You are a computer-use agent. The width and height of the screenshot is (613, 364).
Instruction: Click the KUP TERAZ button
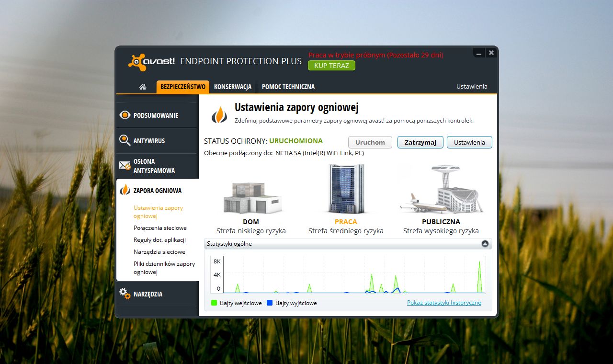331,66
